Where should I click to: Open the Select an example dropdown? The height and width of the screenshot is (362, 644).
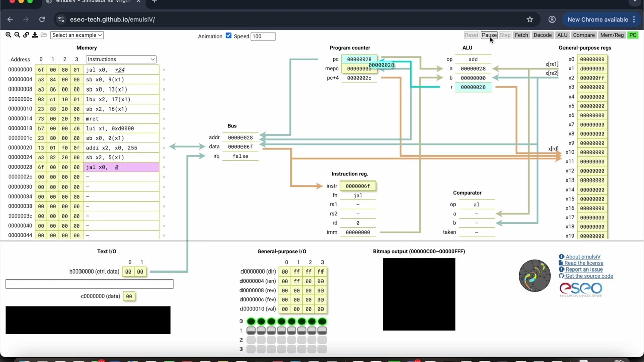(77, 35)
